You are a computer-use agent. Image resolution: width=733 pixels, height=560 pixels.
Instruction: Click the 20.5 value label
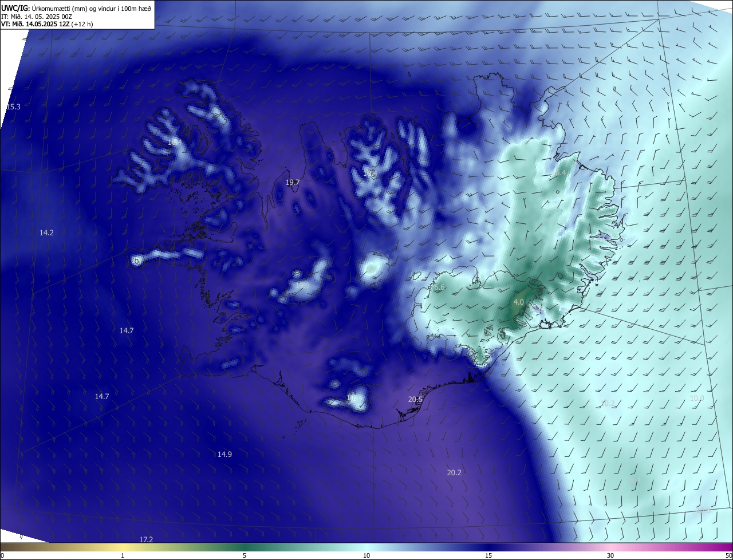click(x=415, y=400)
